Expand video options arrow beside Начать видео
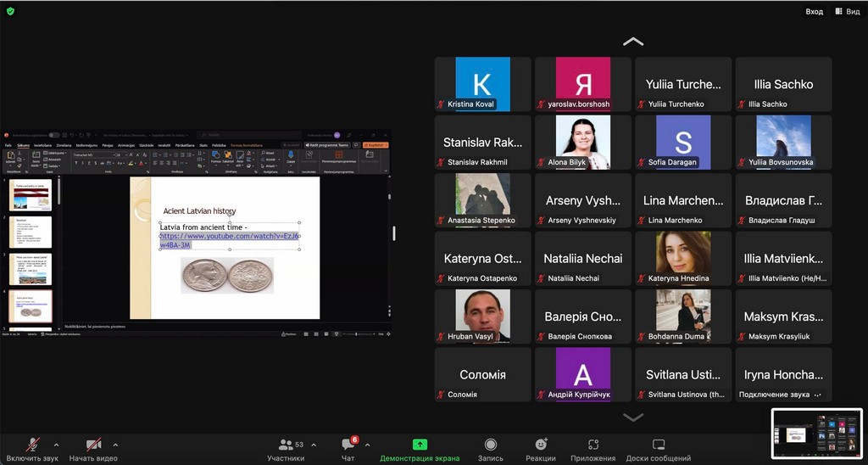The width and height of the screenshot is (868, 465). (115, 445)
